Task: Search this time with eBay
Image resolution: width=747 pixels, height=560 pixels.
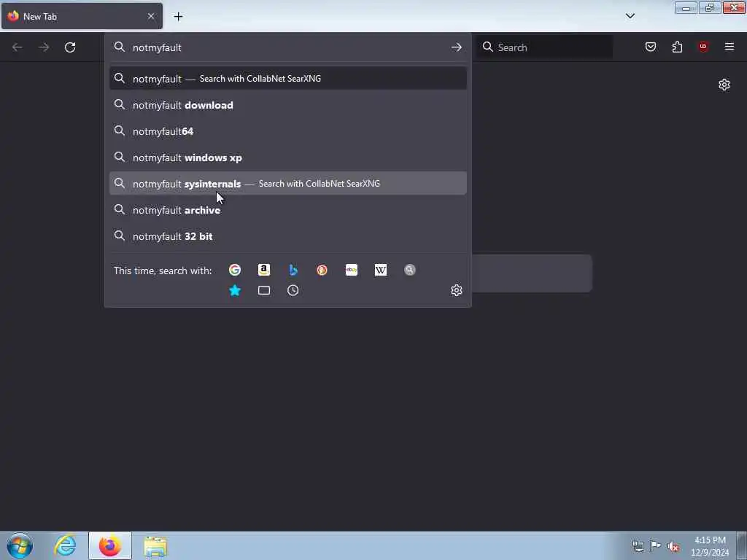Action: click(x=352, y=270)
